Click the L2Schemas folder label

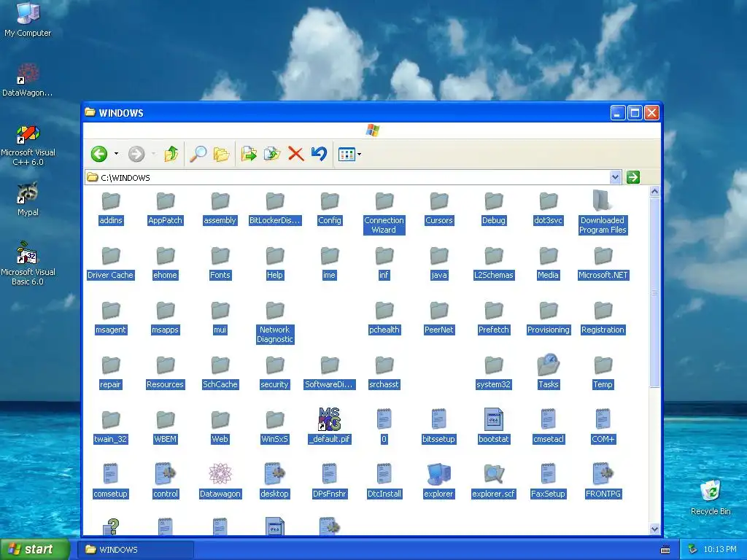coord(494,275)
